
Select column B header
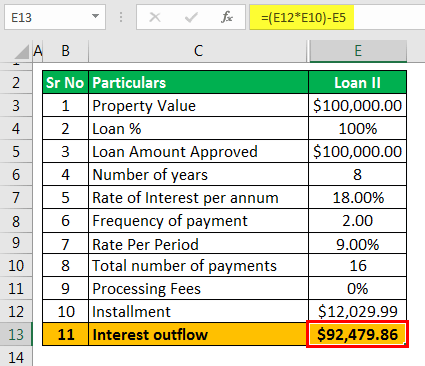65,51
